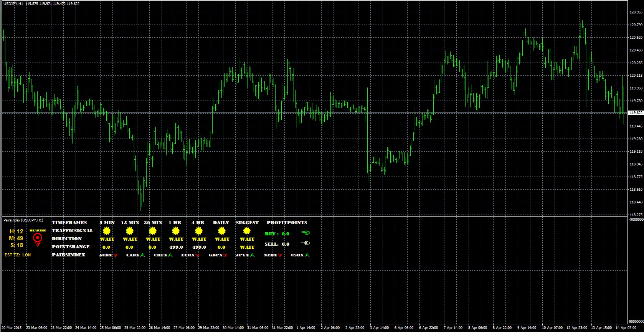644x332 pixels.
Task: Click the DAILY traffic signal sun icon
Action: [x=221, y=231]
